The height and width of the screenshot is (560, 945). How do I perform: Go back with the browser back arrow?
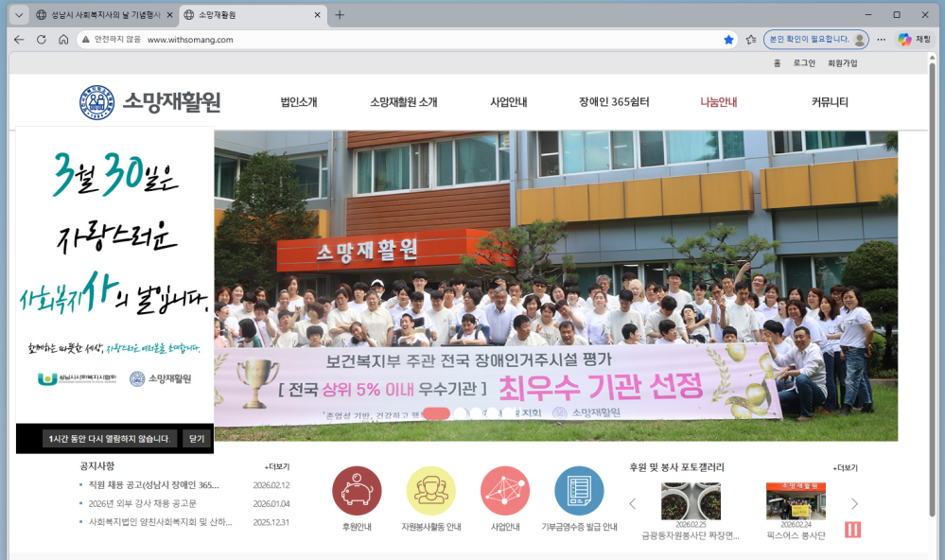click(x=19, y=39)
